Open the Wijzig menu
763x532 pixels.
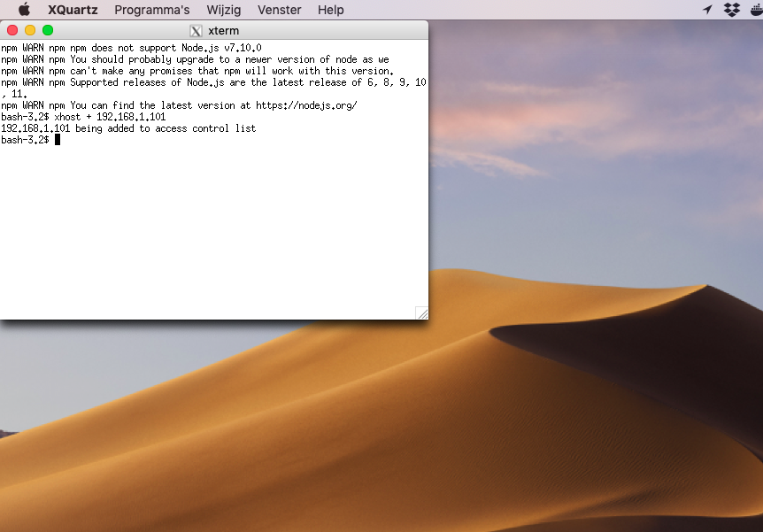tap(223, 10)
